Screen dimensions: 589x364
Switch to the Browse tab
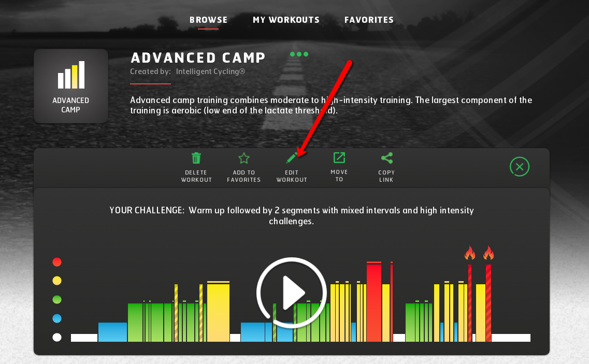pyautogui.click(x=208, y=20)
